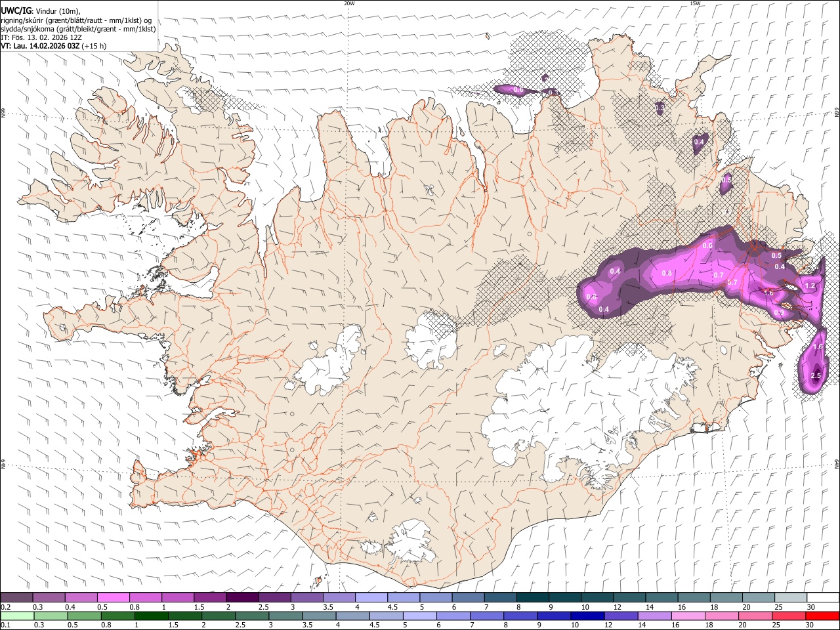Click the '1.2' precipitation value in the east
The image size is (840, 630).
[x=810, y=286]
